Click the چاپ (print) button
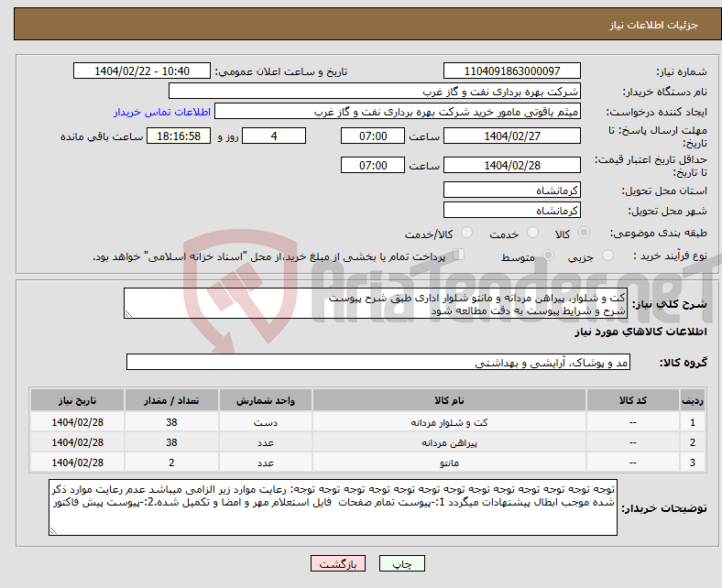The width and height of the screenshot is (722, 588). coord(401,563)
